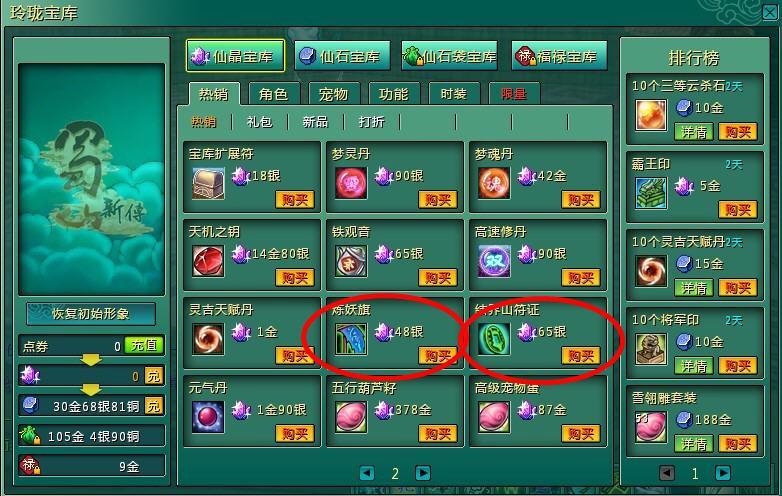Open the 仙石宝库 store section
This screenshot has height=496, width=782.
342,56
